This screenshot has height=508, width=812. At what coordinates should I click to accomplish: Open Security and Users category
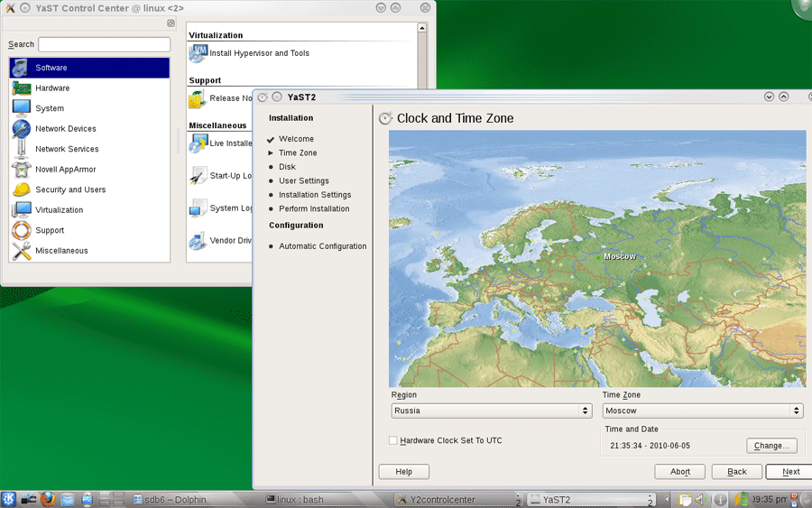tap(89, 189)
